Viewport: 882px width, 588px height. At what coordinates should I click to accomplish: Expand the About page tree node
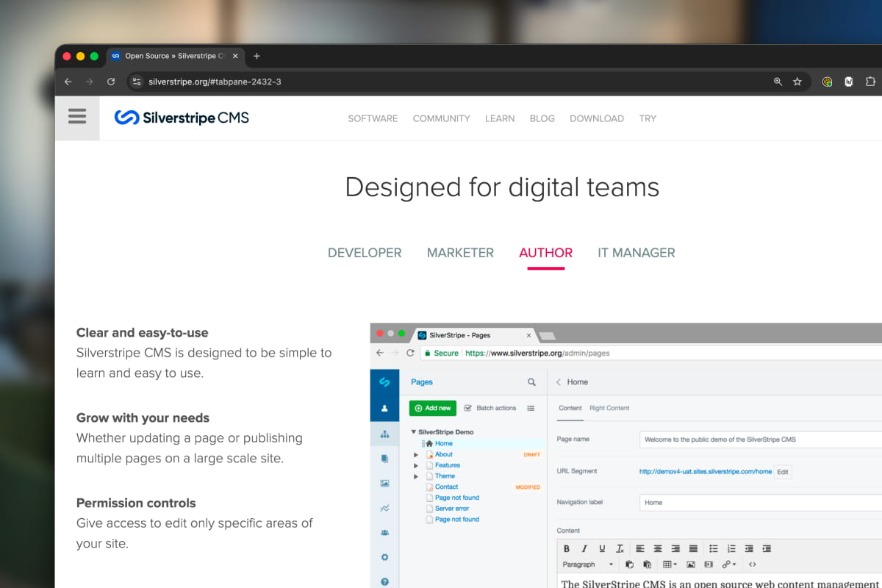[416, 455]
